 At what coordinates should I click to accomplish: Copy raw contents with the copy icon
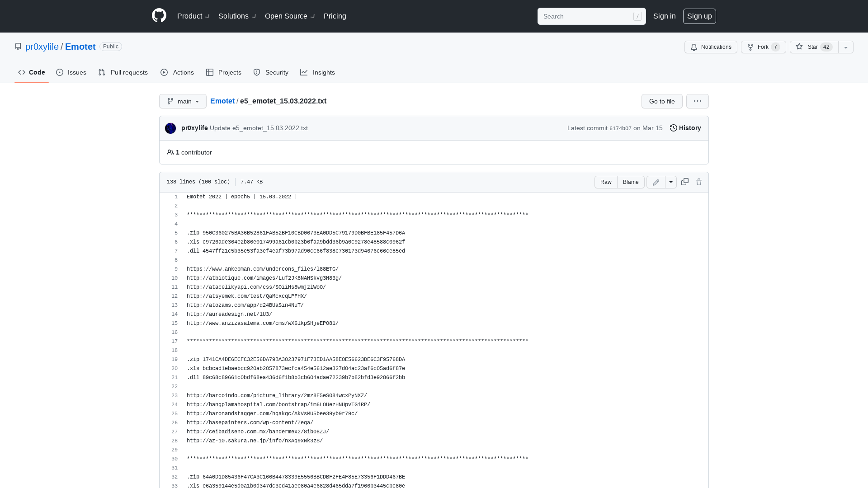[685, 182]
